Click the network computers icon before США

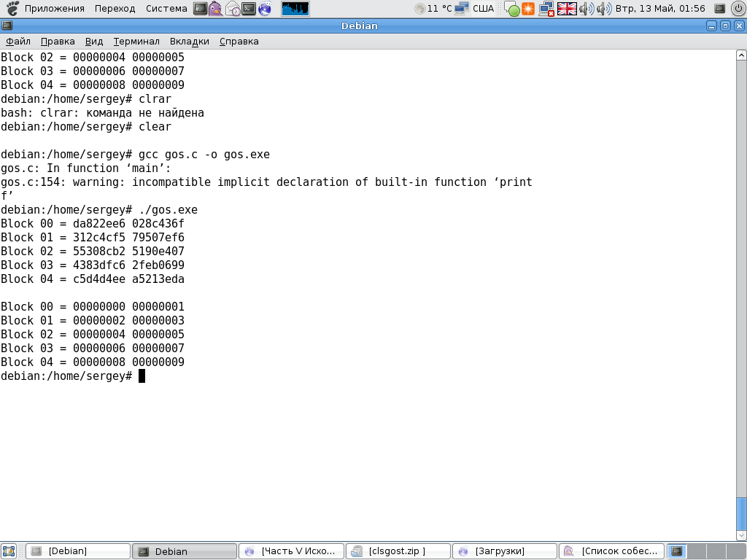[x=461, y=9]
